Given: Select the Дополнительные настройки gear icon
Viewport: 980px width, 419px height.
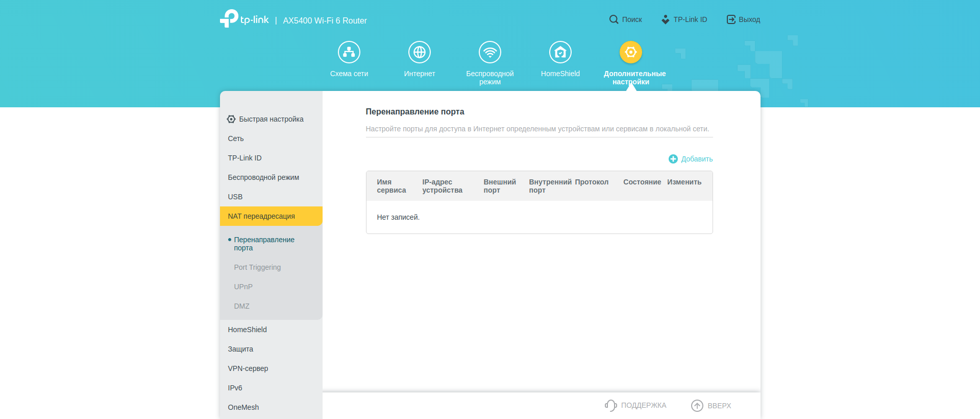Looking at the screenshot, I should coord(631,52).
